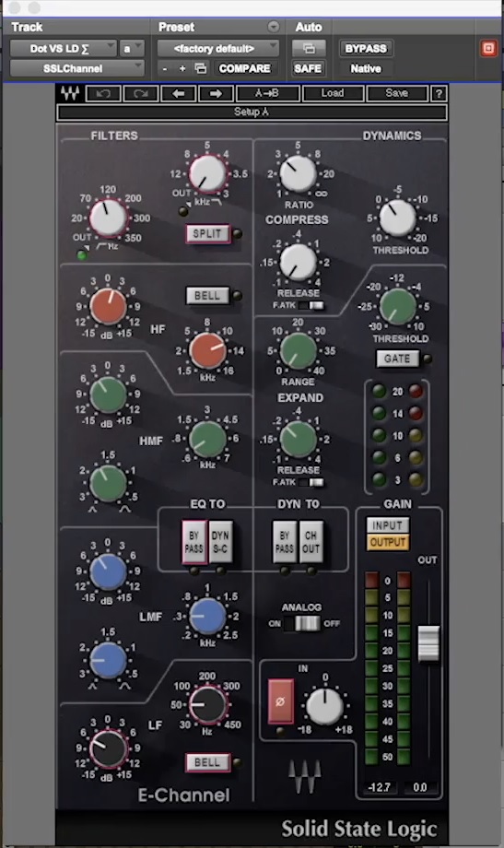Open the Preset menu arrow button
504x848 pixels.
(273, 27)
